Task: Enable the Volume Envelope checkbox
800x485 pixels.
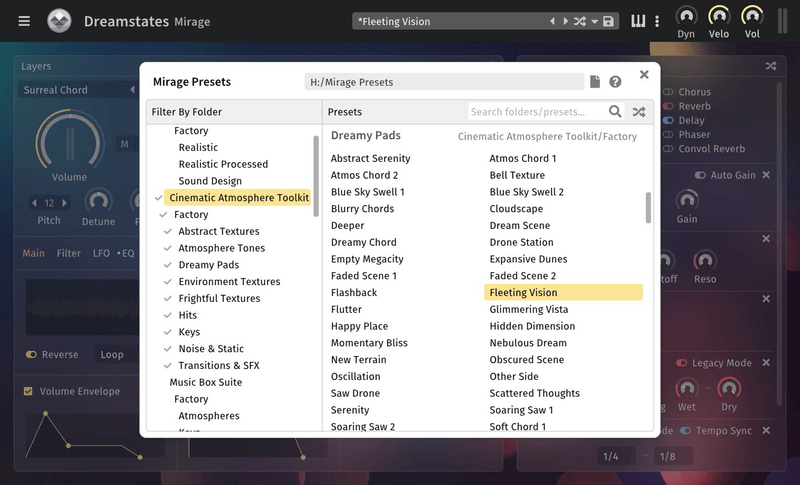Action: [x=28, y=391]
